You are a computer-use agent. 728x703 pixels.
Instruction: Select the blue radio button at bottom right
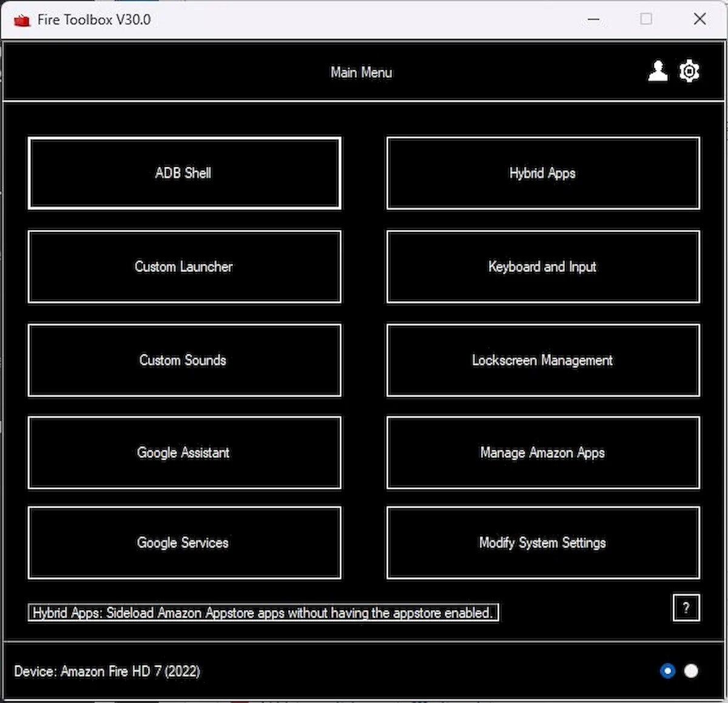pos(667,671)
